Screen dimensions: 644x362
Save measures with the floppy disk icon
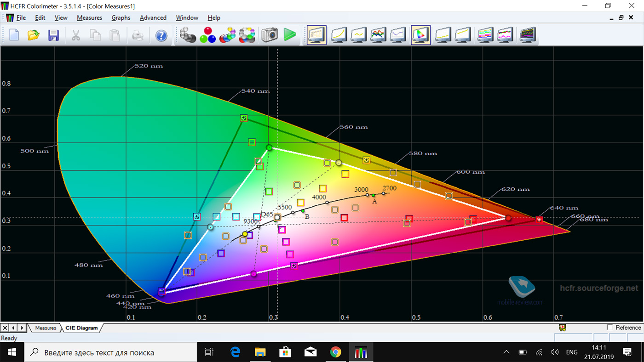54,35
